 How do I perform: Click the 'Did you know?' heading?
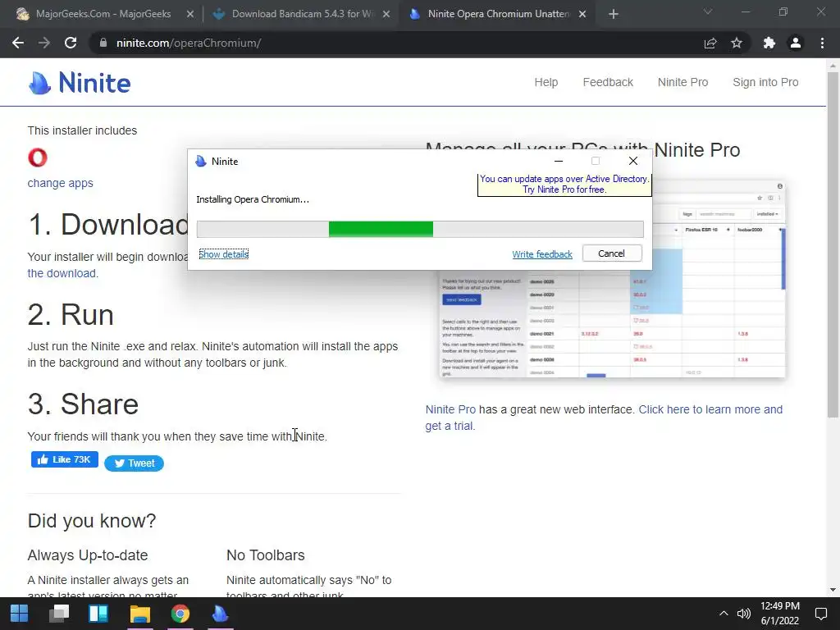point(92,521)
